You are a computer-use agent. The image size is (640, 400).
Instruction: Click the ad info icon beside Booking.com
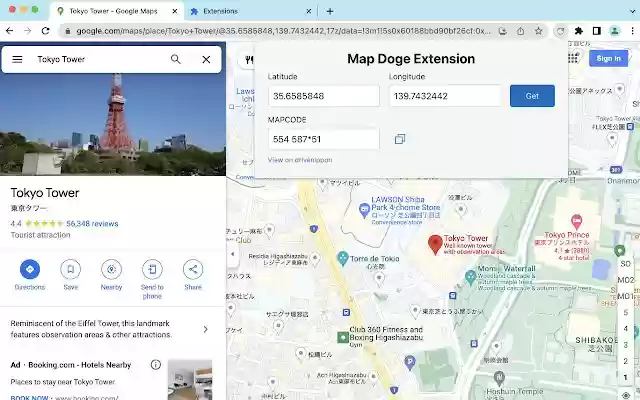click(x=156, y=364)
